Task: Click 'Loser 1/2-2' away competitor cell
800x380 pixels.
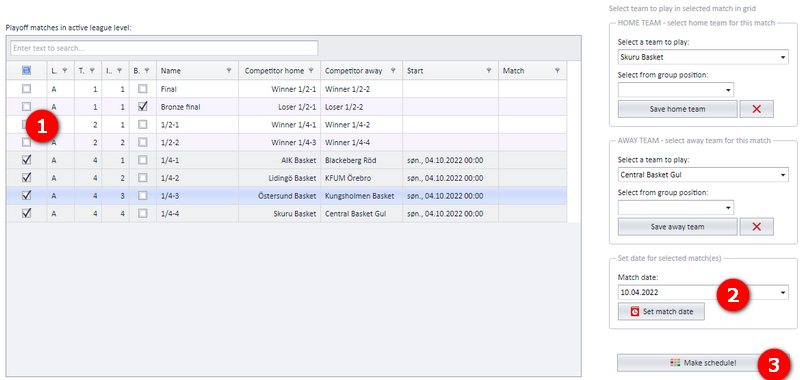Action: pos(362,107)
